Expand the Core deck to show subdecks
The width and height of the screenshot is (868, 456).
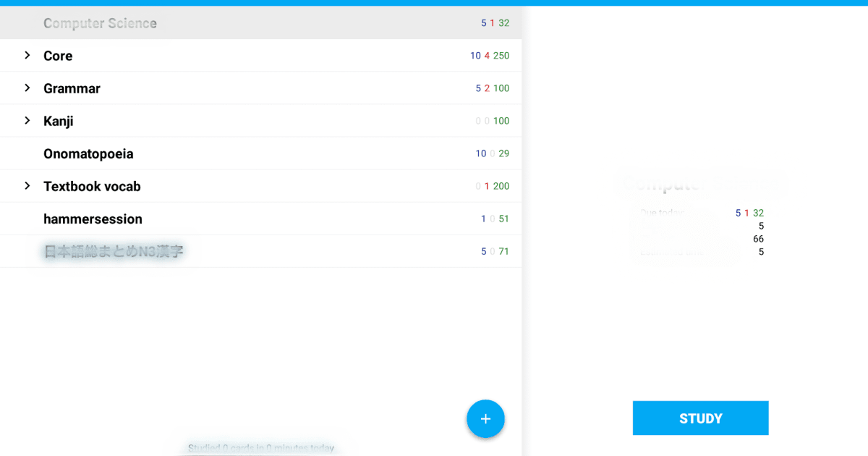pos(27,55)
